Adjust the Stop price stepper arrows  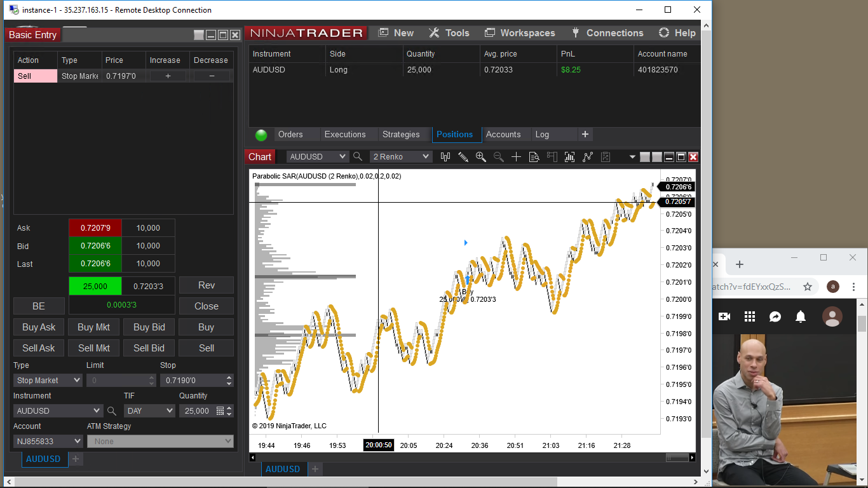[x=229, y=381]
